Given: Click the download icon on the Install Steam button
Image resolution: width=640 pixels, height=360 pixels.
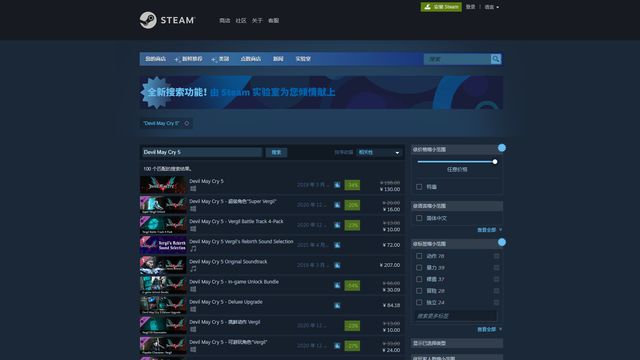Looking at the screenshot, I should point(427,7).
